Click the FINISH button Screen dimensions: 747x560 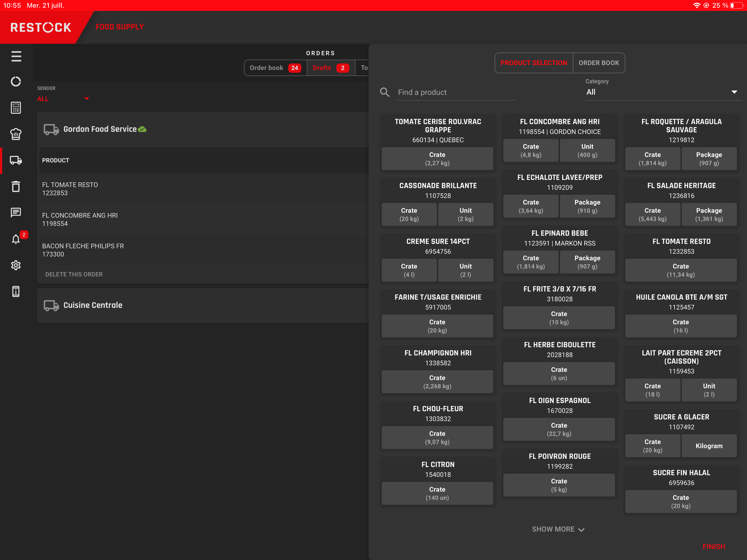[714, 546]
